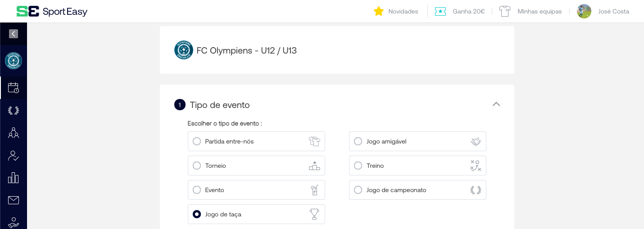This screenshot has height=229, width=644.
Task: Go to SportEasy home via logo
Action: pos(52,11)
